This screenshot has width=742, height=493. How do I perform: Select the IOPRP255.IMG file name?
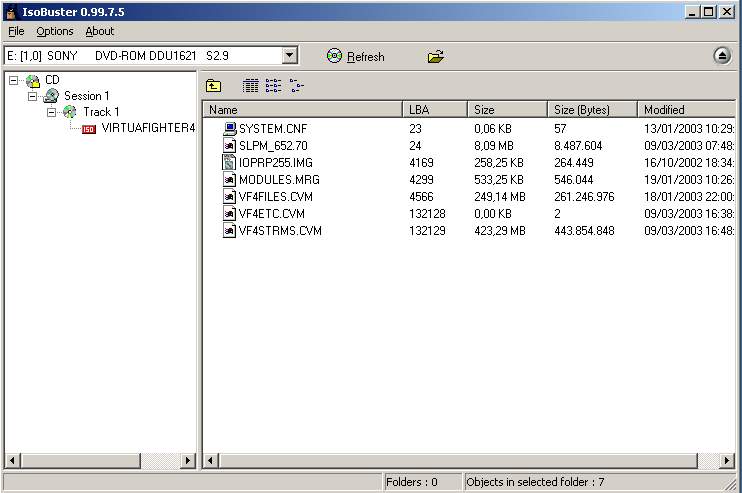point(275,163)
